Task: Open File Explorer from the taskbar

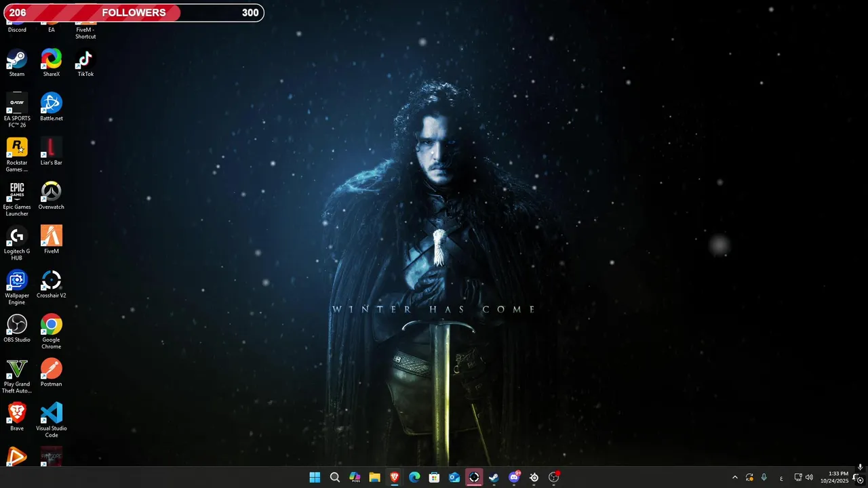Action: click(x=374, y=477)
